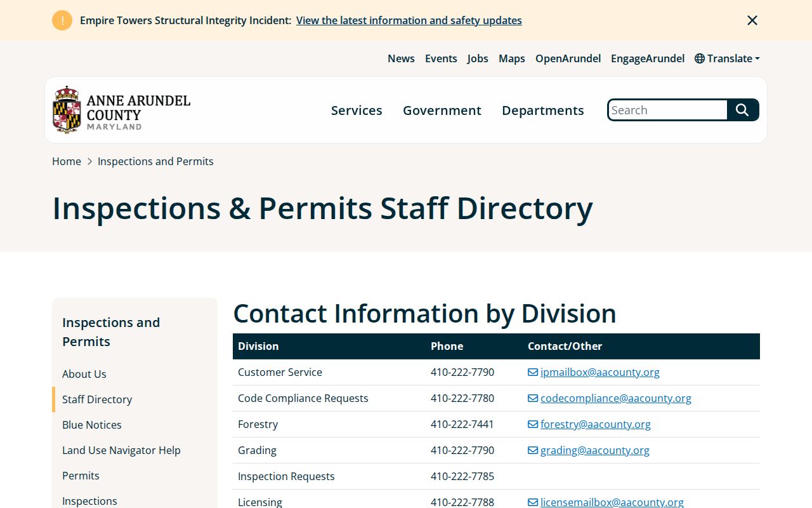This screenshot has width=812, height=508.
Task: Click envelope icon beside forestry email
Action: click(533, 424)
